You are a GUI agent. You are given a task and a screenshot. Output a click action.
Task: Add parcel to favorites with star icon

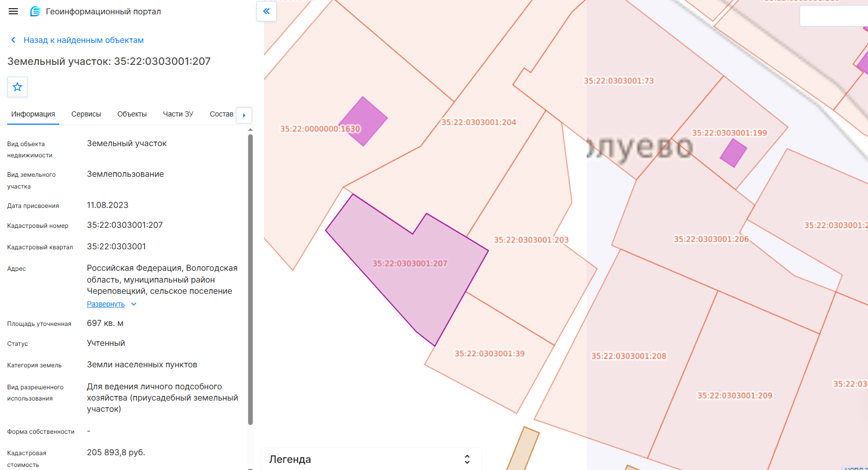point(17,87)
